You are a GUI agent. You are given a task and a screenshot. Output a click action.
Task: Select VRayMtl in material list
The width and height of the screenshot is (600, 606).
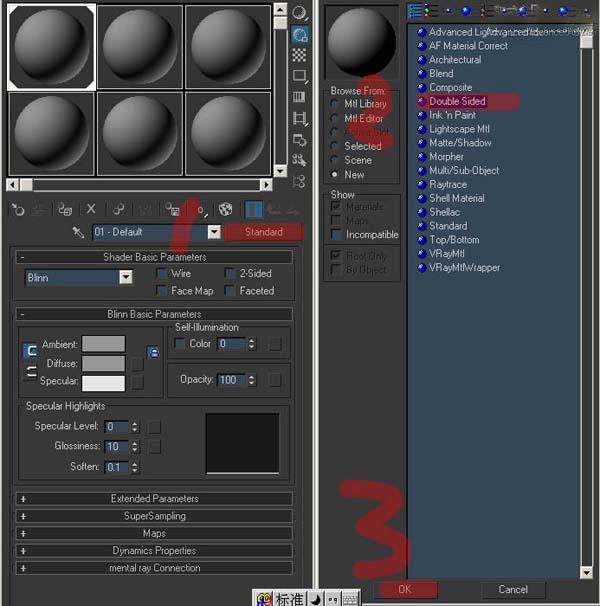click(x=447, y=254)
